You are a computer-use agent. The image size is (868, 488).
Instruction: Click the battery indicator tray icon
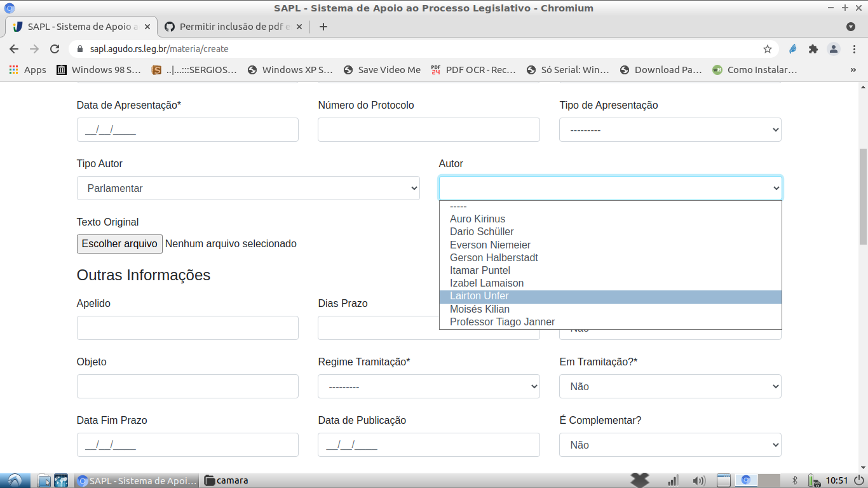click(814, 480)
